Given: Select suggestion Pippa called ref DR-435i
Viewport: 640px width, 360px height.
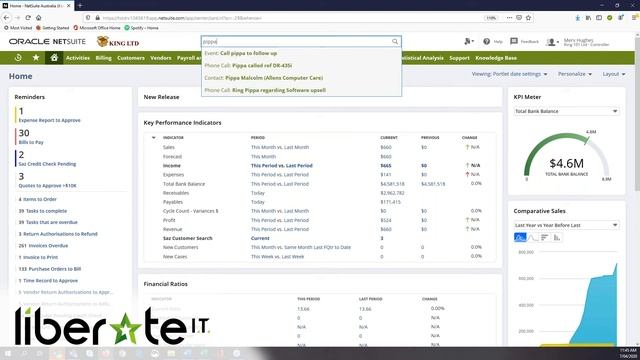Looking at the screenshot, I should [x=301, y=65].
